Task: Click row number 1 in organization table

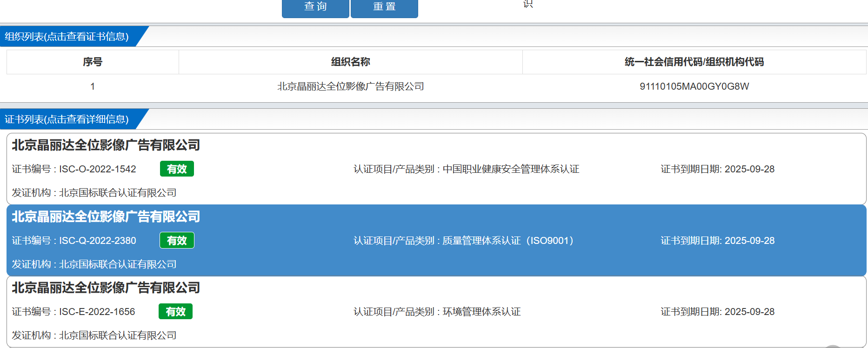Action: [93, 86]
